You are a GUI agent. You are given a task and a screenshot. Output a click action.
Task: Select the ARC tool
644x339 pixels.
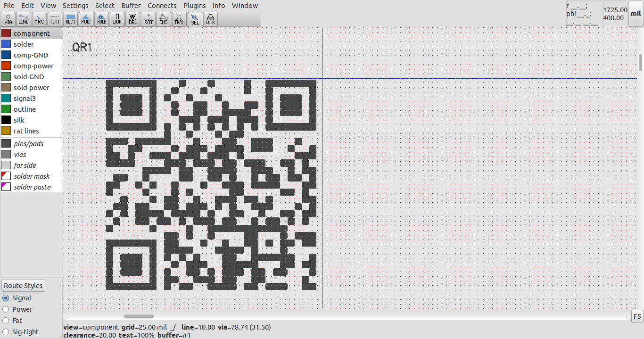click(39, 19)
